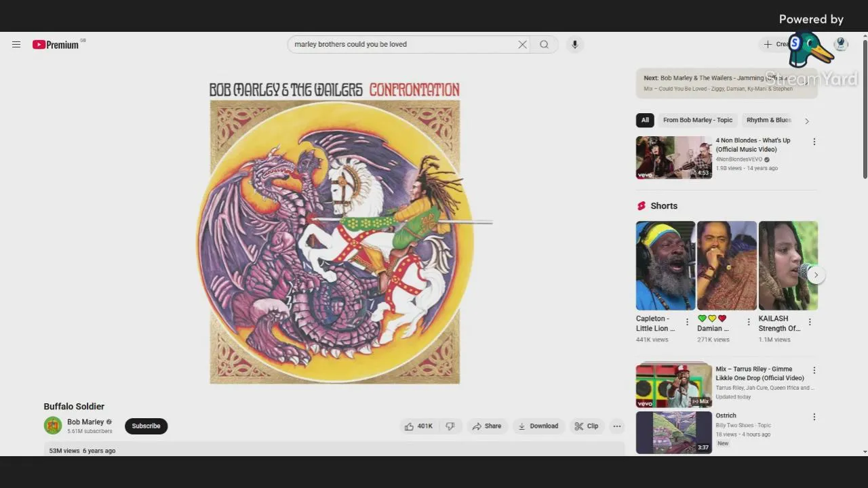The image size is (868, 488).
Task: Open the account avatar menu
Action: [x=841, y=45]
